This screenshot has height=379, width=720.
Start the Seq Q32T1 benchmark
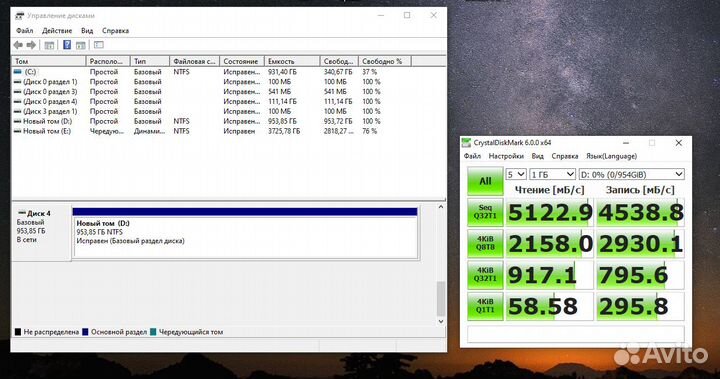point(485,212)
